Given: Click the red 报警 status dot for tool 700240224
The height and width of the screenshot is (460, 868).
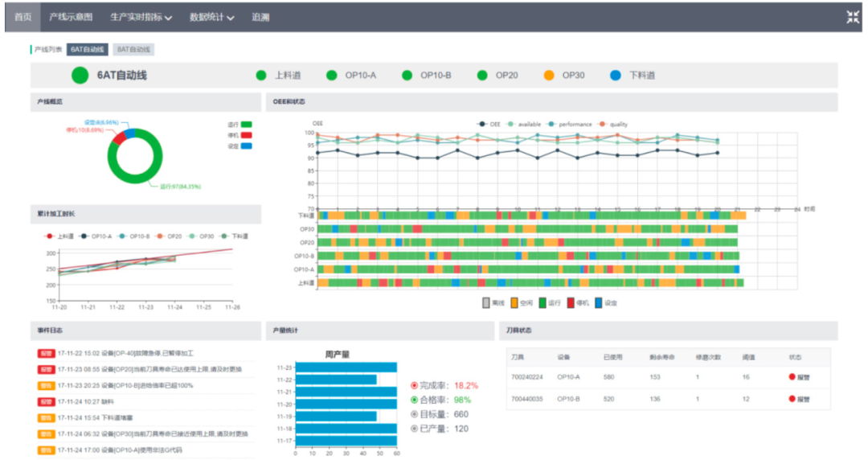Looking at the screenshot, I should click(x=792, y=376).
